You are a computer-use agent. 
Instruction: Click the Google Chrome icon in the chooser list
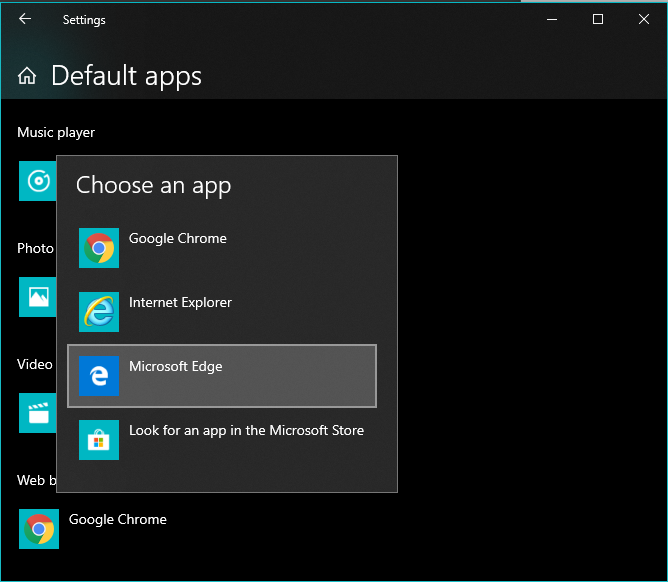(x=99, y=248)
